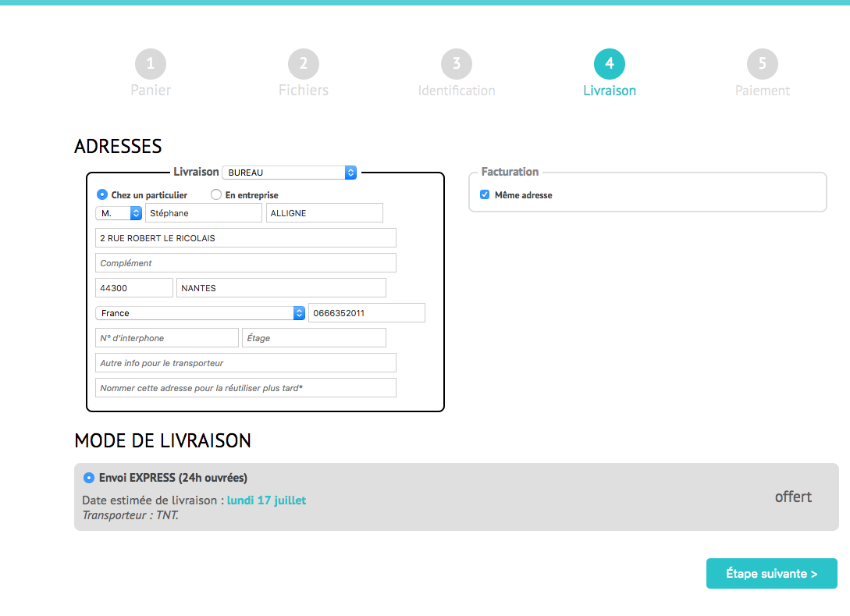850x616 pixels.
Task: Open step 2 Fichiers circle
Action: click(304, 64)
